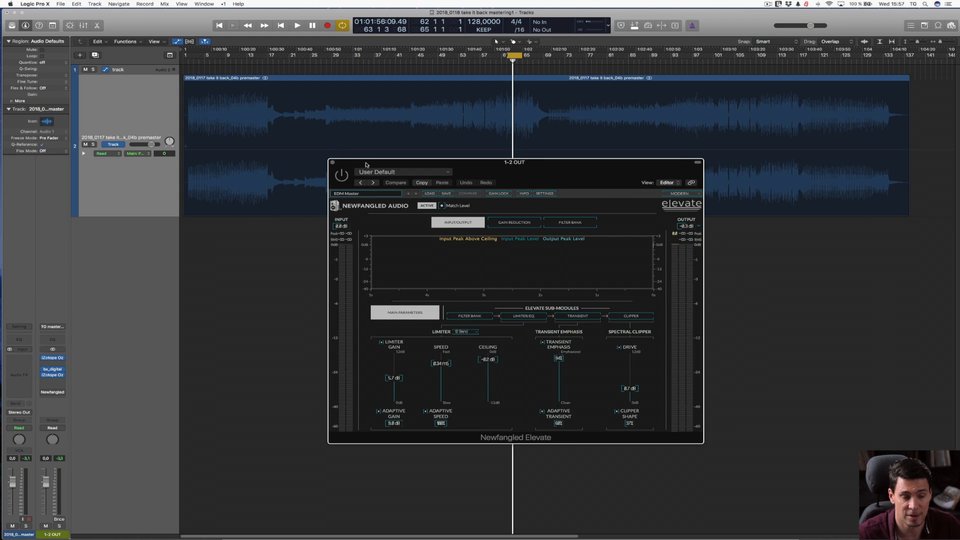The height and width of the screenshot is (540, 960).
Task: Toggle Clipper Shape checkbox
Action: pyautogui.click(x=617, y=411)
